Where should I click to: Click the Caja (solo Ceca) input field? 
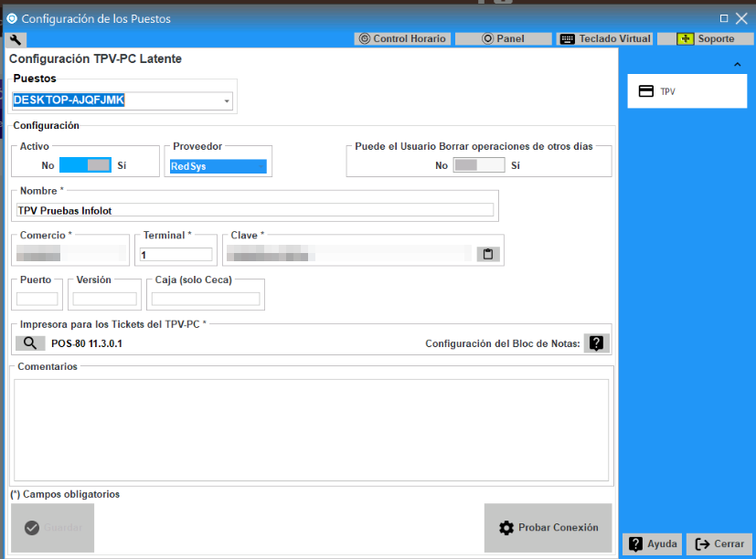coord(206,299)
